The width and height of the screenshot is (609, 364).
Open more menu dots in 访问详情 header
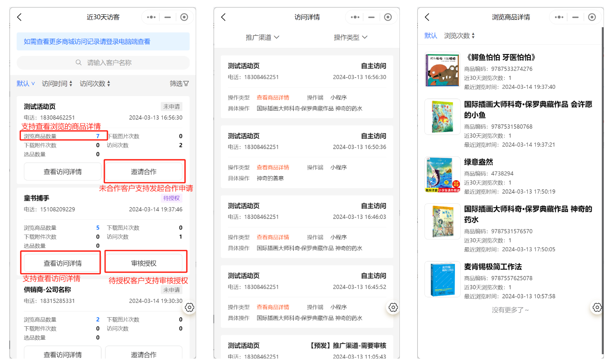point(355,17)
